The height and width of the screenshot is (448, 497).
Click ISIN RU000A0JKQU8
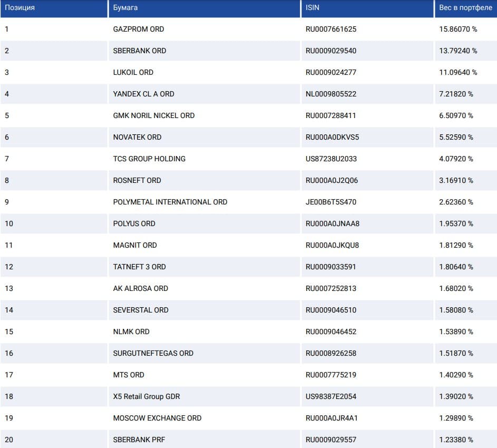tap(332, 245)
